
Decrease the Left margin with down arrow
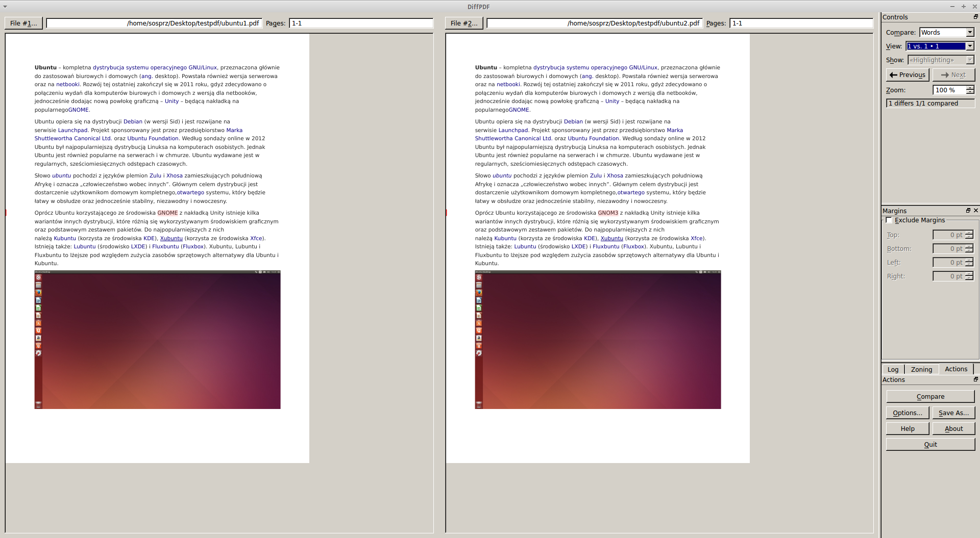969,265
